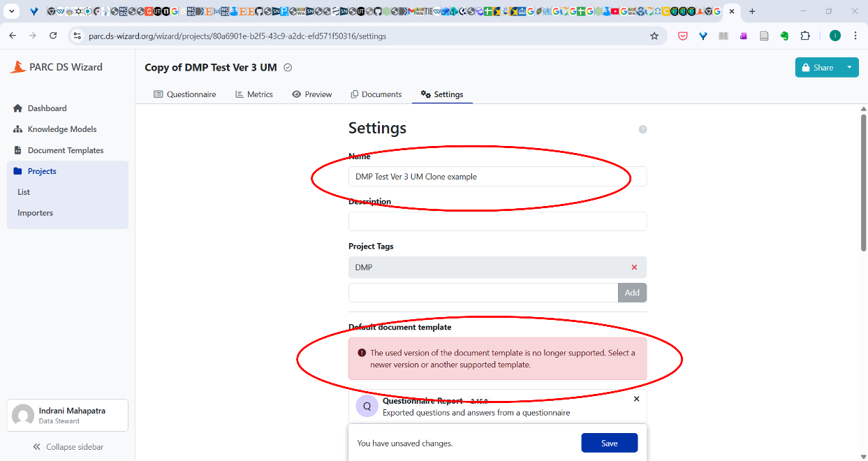
Task: Click the project Name input field
Action: [x=497, y=177]
